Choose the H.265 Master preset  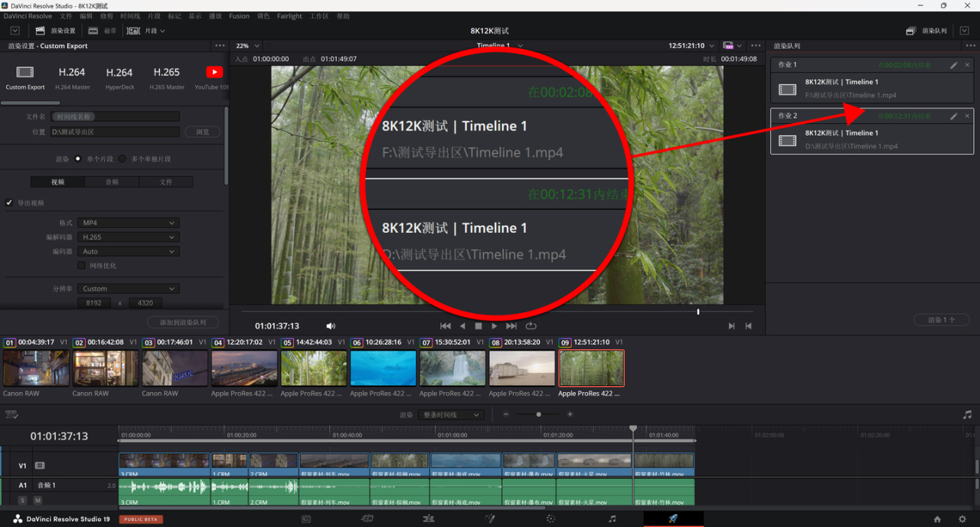pyautogui.click(x=166, y=72)
